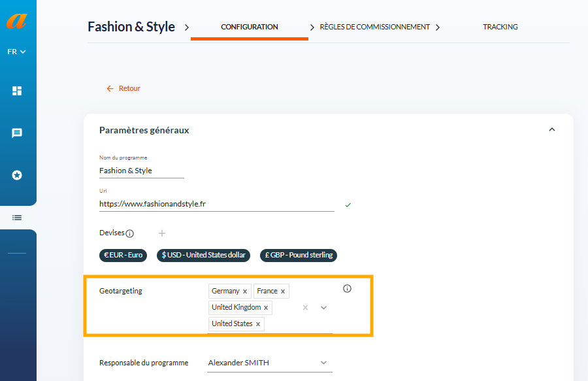Screen dimensions: 588x381
Task: Expand the Geotargeting country dropdown
Action: (323, 308)
